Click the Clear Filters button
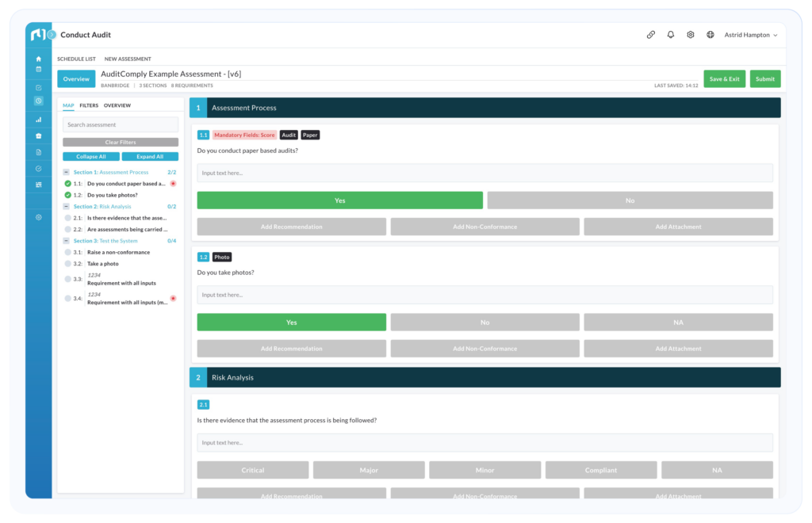Viewport: 812px width, 523px height. (x=121, y=143)
